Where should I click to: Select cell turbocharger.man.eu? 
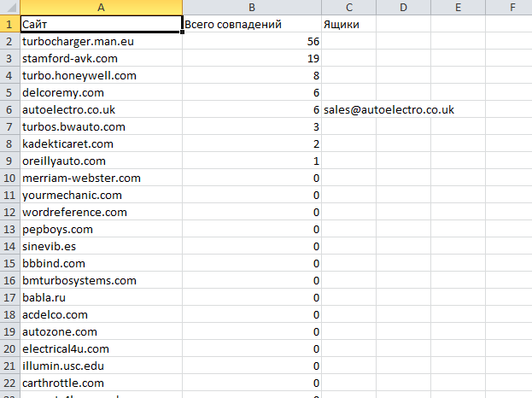point(101,41)
